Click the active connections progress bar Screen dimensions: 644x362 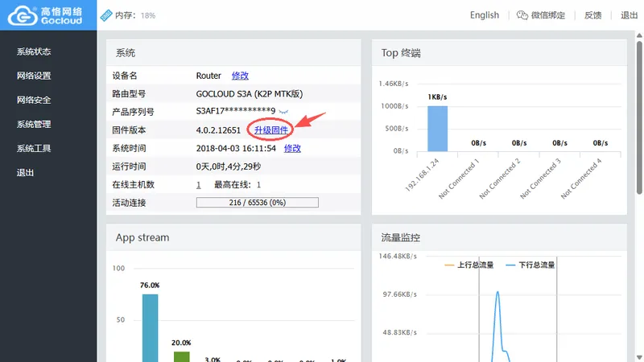tap(257, 203)
